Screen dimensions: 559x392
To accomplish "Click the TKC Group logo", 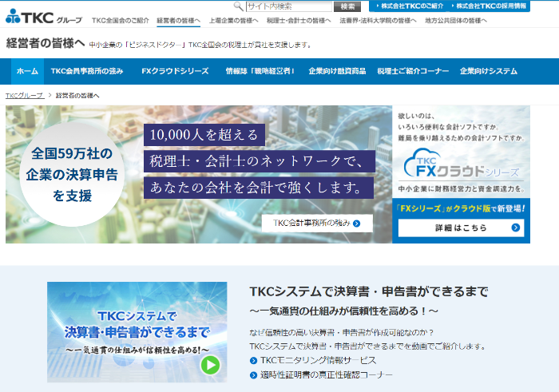I will (x=42, y=16).
